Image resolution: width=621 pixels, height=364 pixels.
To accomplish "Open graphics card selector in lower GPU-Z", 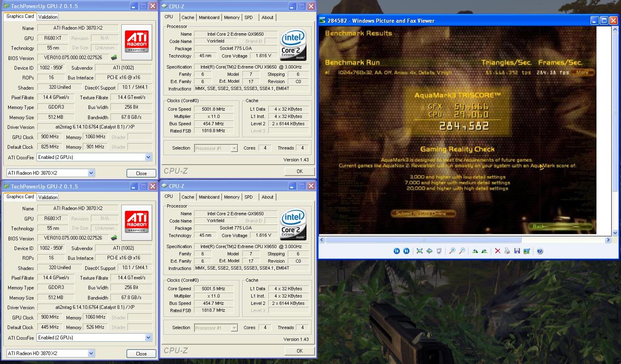I will pyautogui.click(x=91, y=353).
